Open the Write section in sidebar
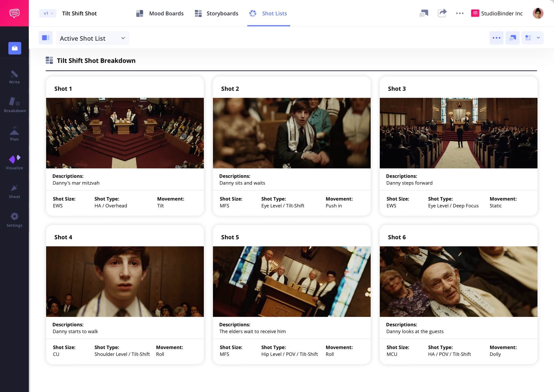The height and width of the screenshot is (392, 554). tap(14, 77)
